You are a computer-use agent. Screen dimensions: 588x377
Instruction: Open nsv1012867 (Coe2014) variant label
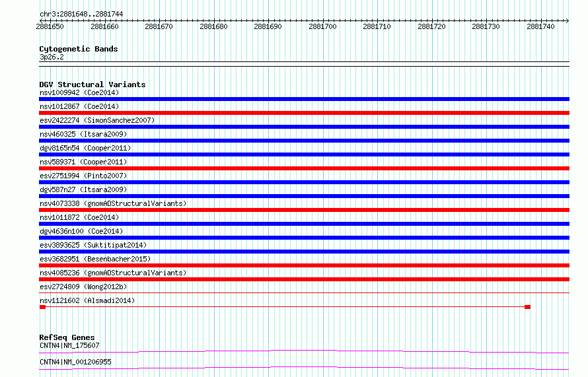79,106
